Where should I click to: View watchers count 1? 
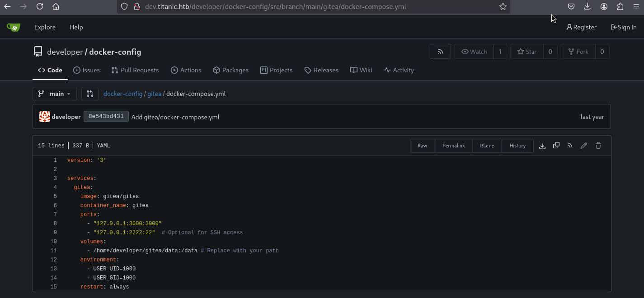click(500, 52)
